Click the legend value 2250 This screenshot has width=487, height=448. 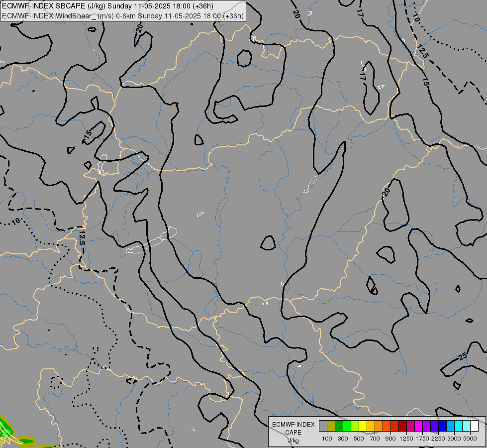[438, 439]
